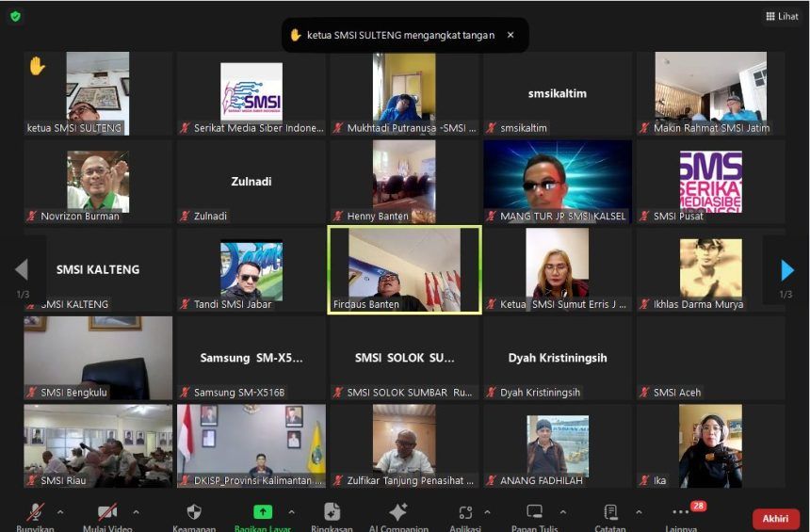810x532 pixels.
Task: Start camera with Mulai Video icon
Action: [x=106, y=512]
